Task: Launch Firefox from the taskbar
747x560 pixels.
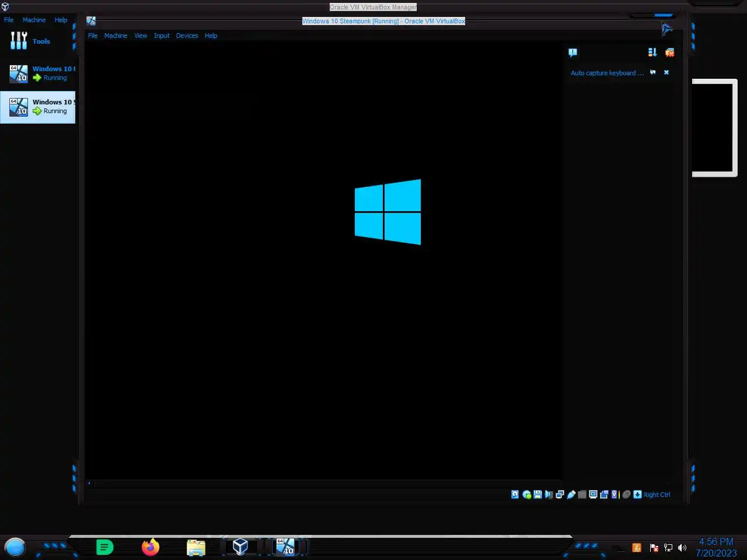Action: tap(151, 547)
